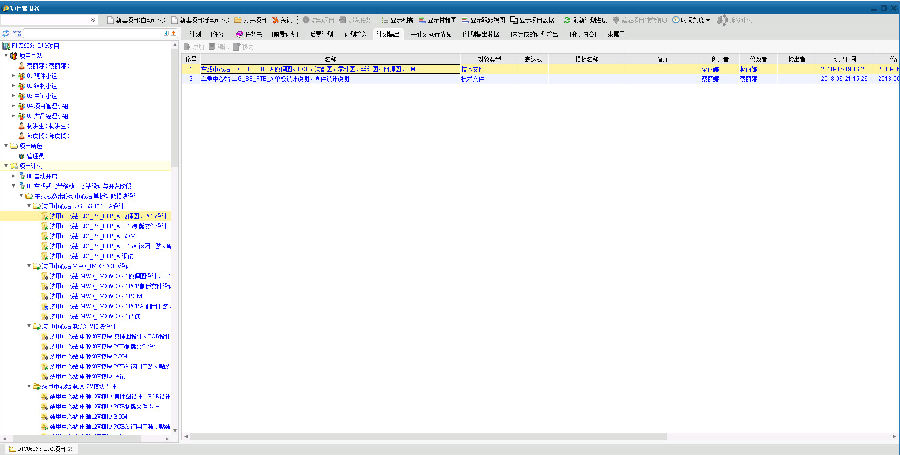Click the tree's horizontal scroll right arrow
900x455 pixels.
[x=168, y=438]
